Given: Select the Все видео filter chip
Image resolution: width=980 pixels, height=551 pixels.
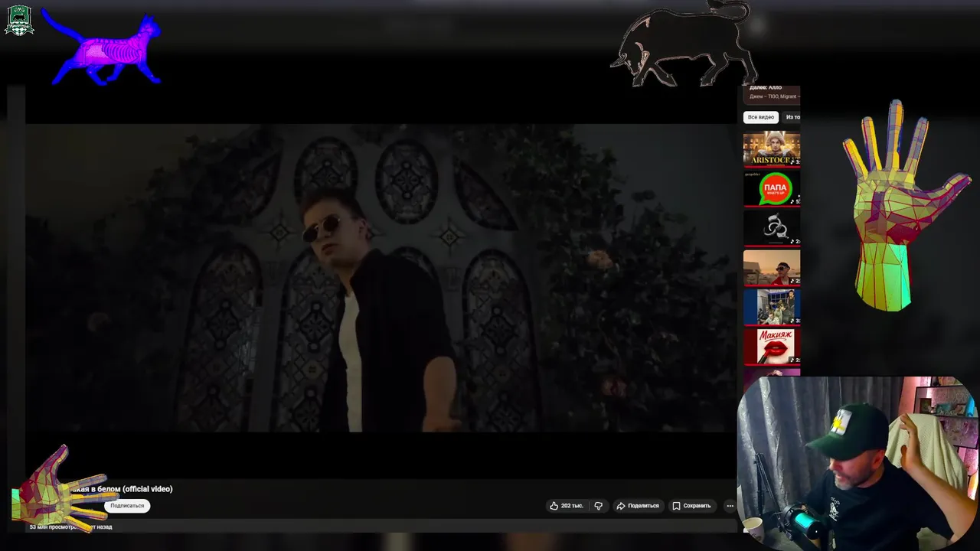Looking at the screenshot, I should point(761,117).
